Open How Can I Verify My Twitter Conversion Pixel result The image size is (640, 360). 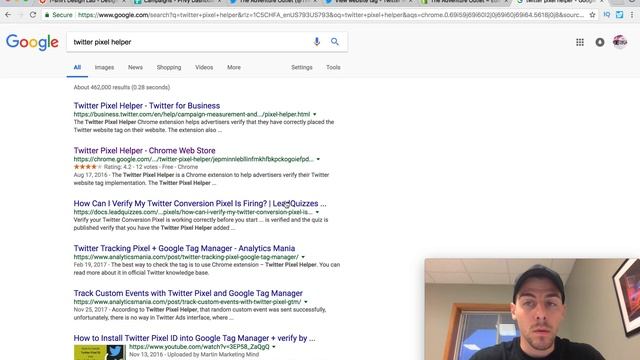200,203
